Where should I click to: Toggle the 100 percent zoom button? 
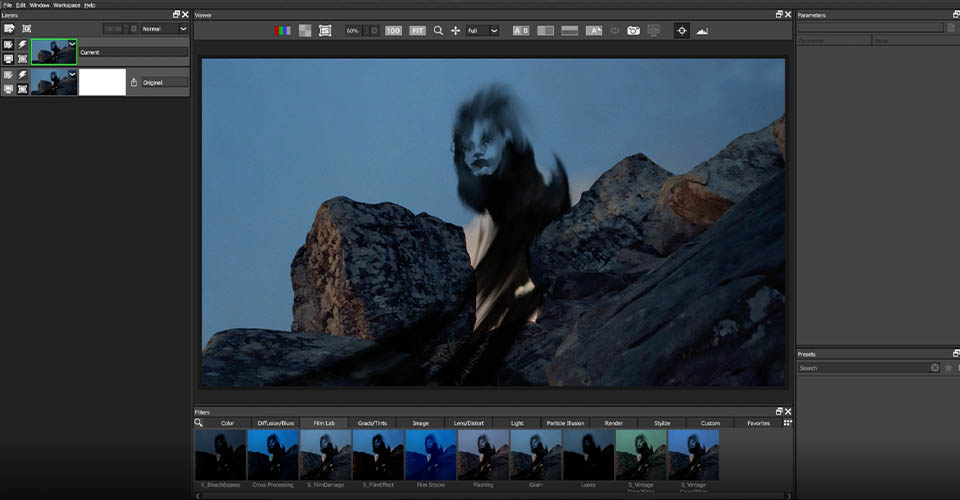point(393,31)
